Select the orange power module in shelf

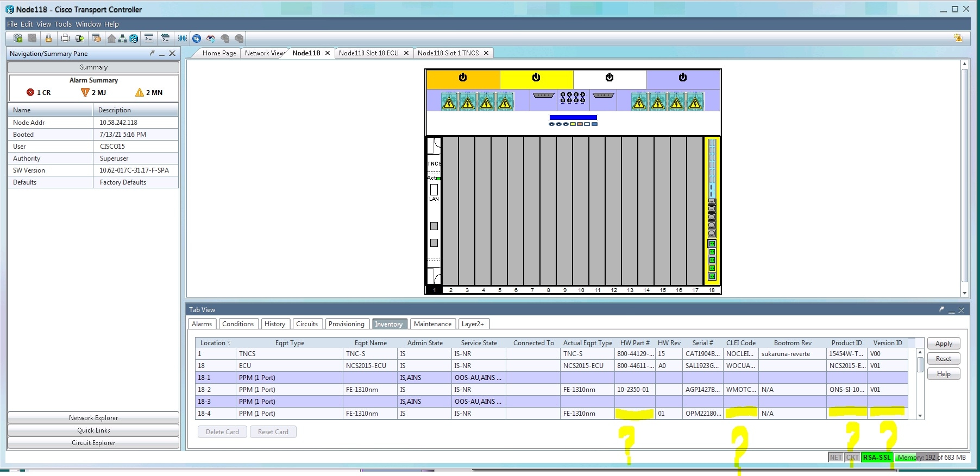pos(463,79)
